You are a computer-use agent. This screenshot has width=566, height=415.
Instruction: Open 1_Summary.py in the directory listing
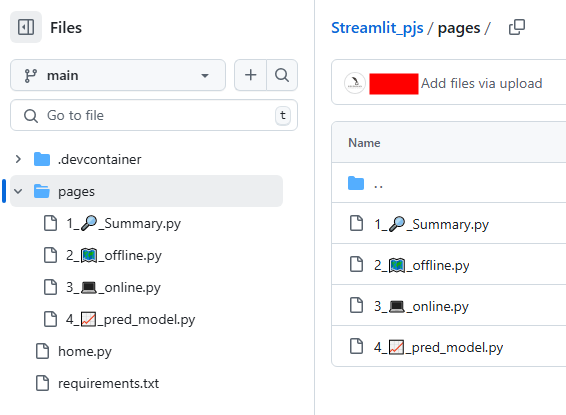click(x=431, y=224)
